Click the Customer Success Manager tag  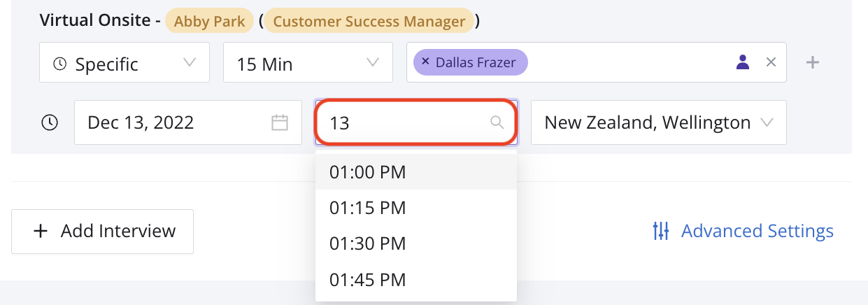point(369,22)
